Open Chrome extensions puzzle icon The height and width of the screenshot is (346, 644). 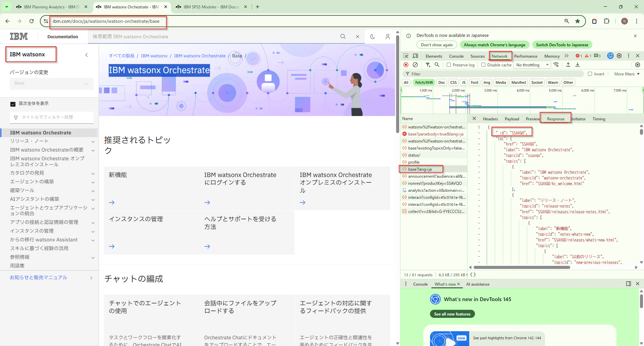[x=606, y=21]
